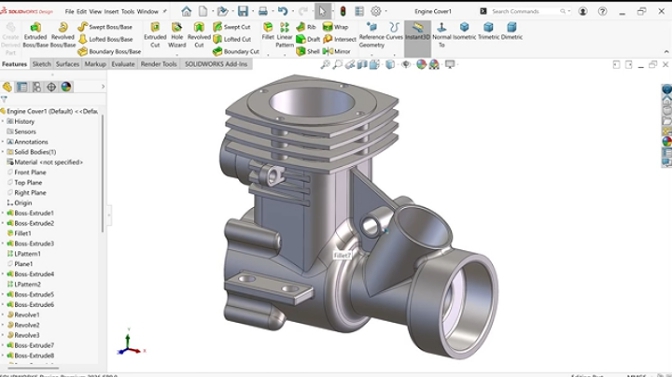
Task: Select the Revolved Cut tool
Action: tap(199, 35)
